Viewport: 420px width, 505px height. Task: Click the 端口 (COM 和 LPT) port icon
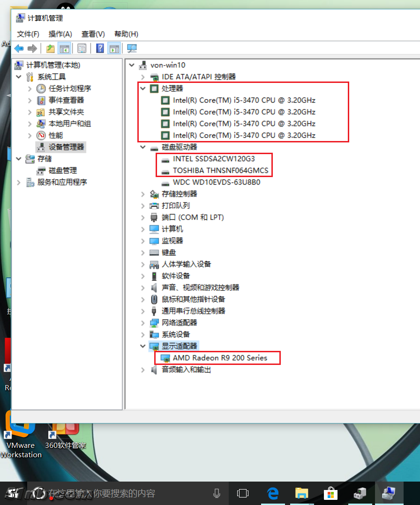154,217
